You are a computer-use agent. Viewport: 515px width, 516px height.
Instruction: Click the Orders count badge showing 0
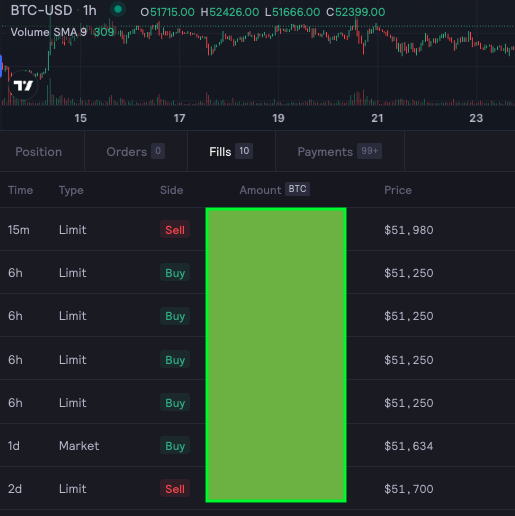pyautogui.click(x=158, y=151)
